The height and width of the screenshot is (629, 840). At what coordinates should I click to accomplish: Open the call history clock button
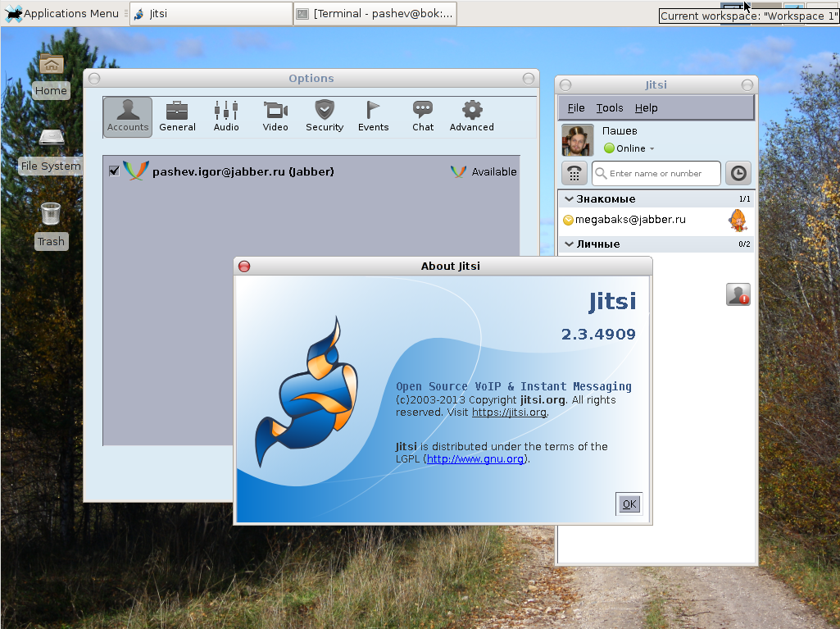tap(738, 173)
